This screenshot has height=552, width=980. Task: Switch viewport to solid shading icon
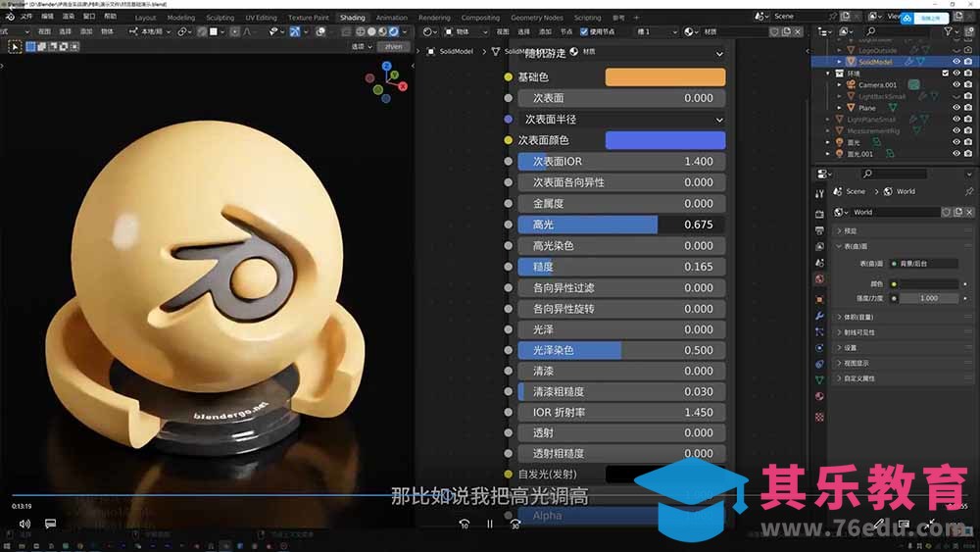pyautogui.click(x=371, y=31)
